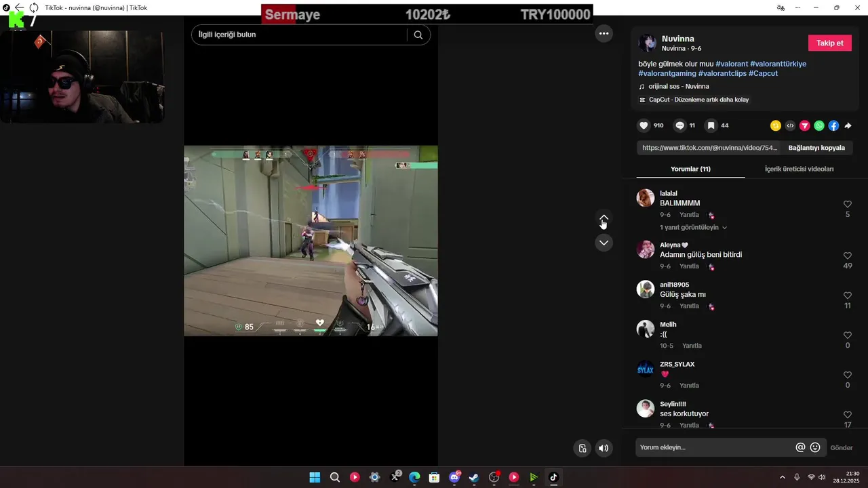Follow Nuvinna with Takip et button
The image size is (868, 488).
829,43
